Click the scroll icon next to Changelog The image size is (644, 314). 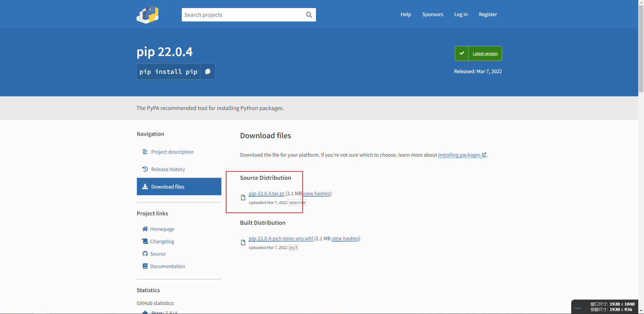point(145,241)
